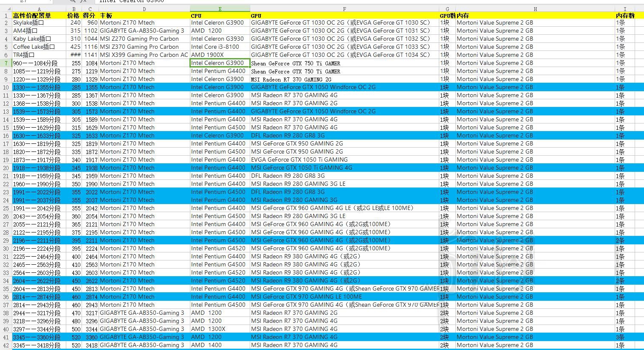This screenshot has height=350, width=644.
Task: Select column B header
Action: click(x=74, y=9)
